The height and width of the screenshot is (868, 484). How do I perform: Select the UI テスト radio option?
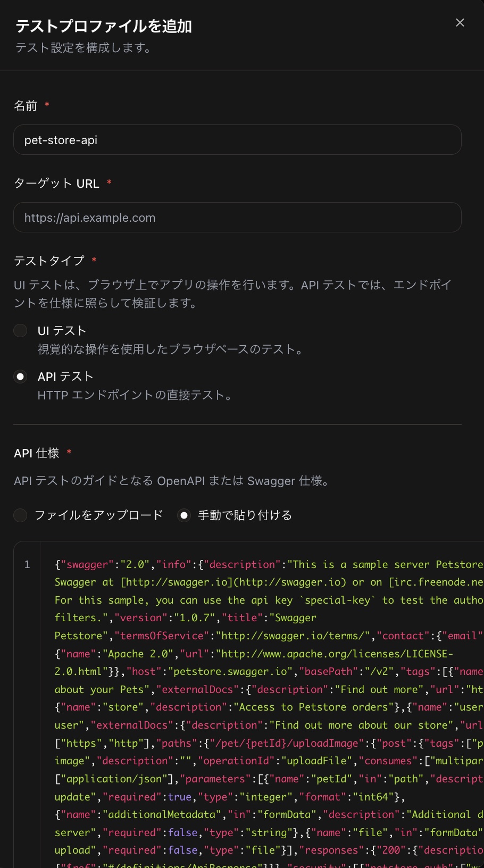(20, 331)
